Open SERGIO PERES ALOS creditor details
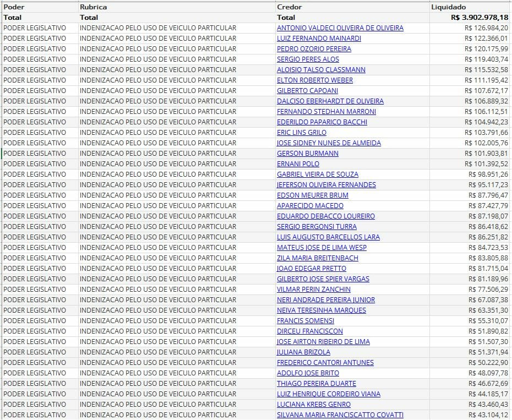 (308, 59)
